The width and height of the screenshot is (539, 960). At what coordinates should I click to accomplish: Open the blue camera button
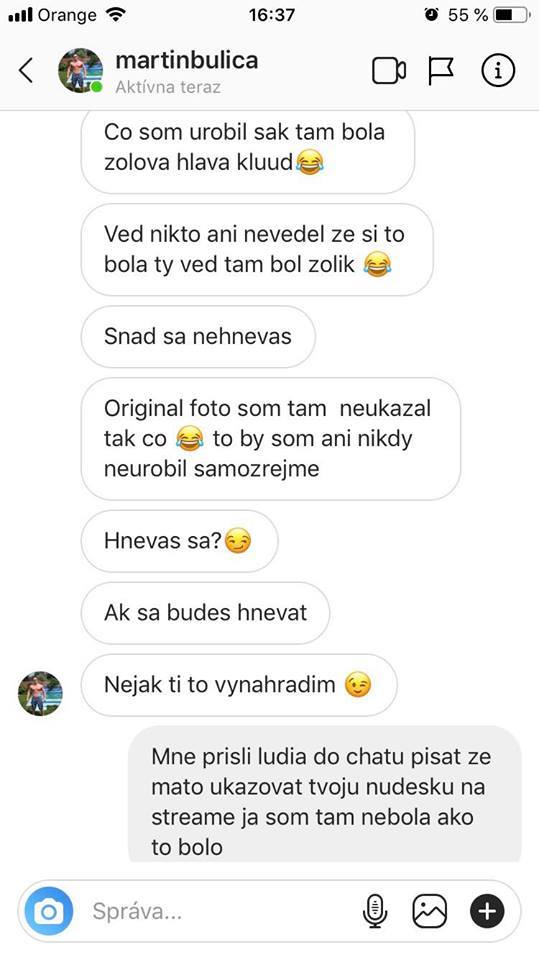tap(48, 912)
